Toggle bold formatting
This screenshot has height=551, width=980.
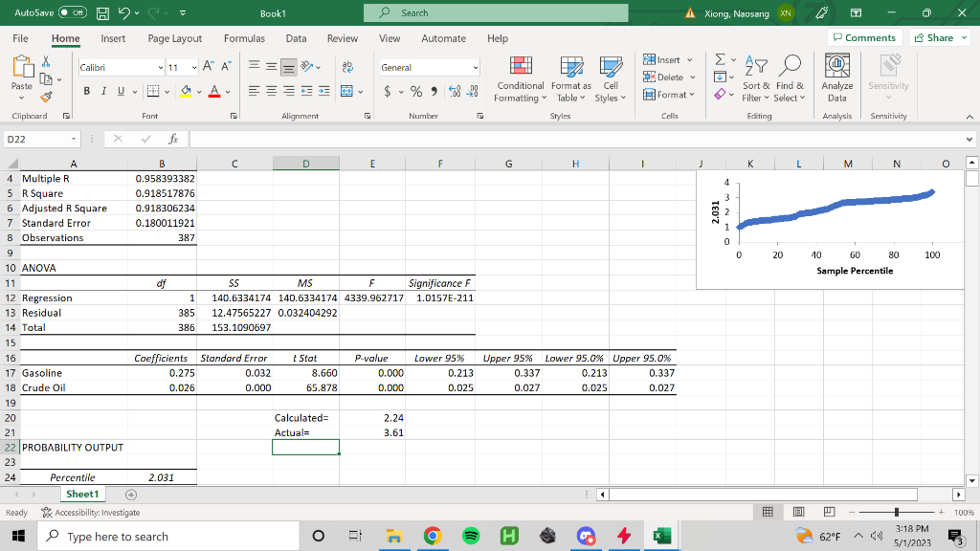coord(85,91)
